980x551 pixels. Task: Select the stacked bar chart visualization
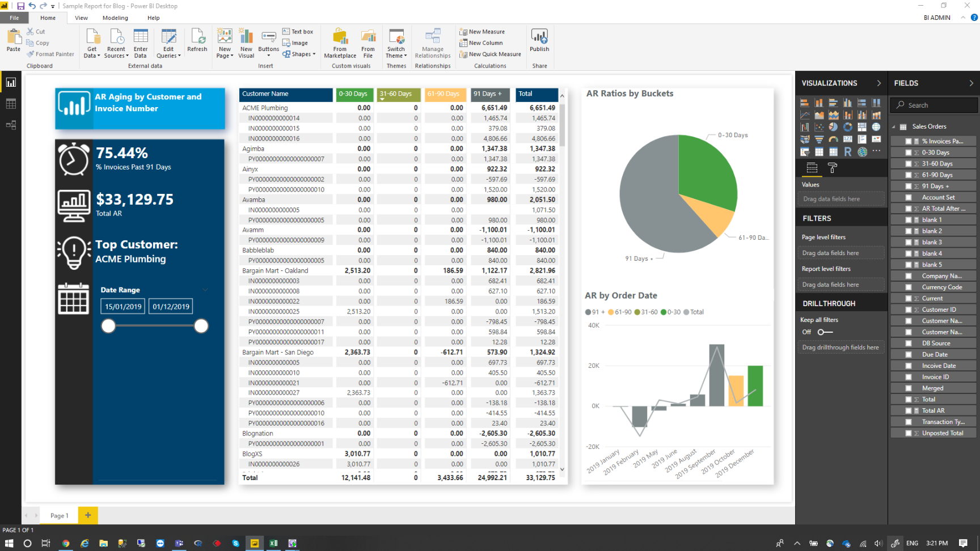[805, 103]
